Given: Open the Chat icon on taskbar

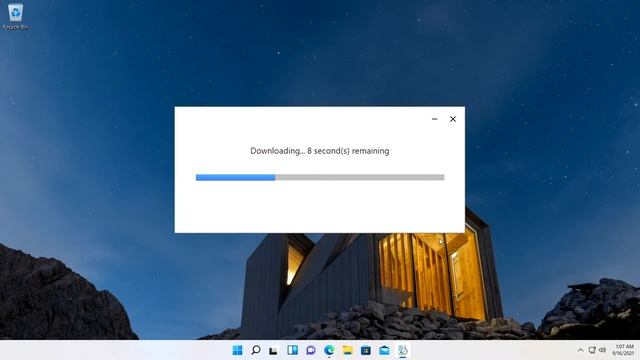Looking at the screenshot, I should 311,350.
